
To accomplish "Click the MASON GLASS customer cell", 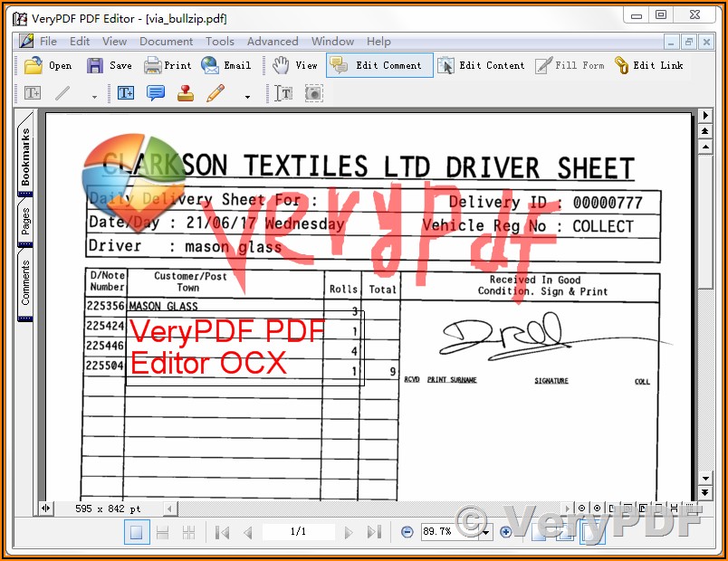I will click(x=163, y=306).
